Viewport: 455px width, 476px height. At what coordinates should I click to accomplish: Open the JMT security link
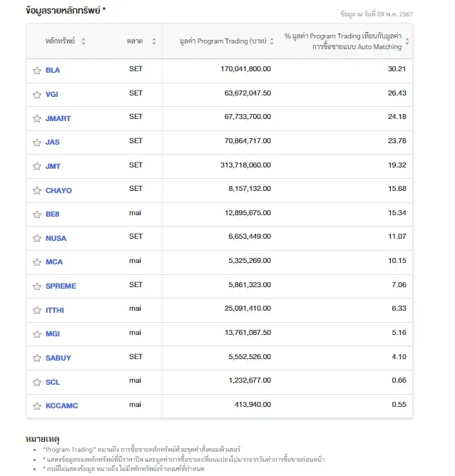click(53, 166)
